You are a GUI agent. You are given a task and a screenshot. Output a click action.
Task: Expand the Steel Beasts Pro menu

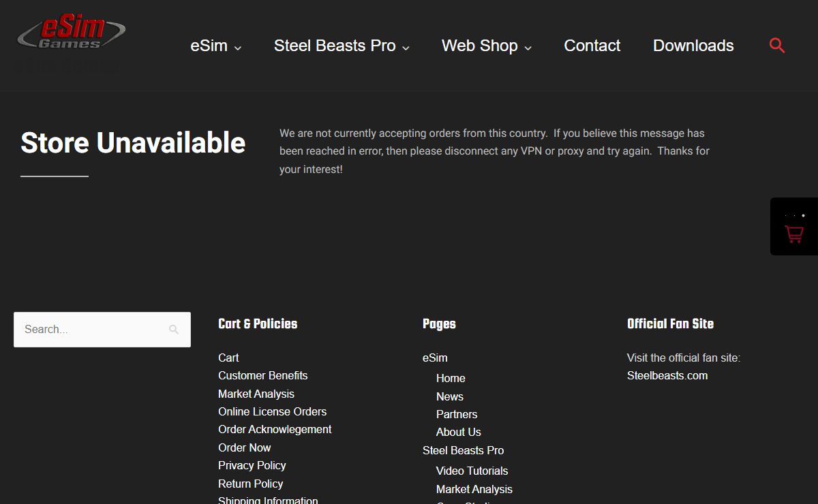tap(342, 46)
